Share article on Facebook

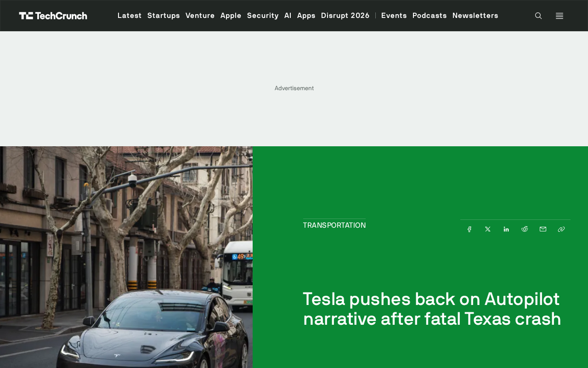[x=469, y=229]
